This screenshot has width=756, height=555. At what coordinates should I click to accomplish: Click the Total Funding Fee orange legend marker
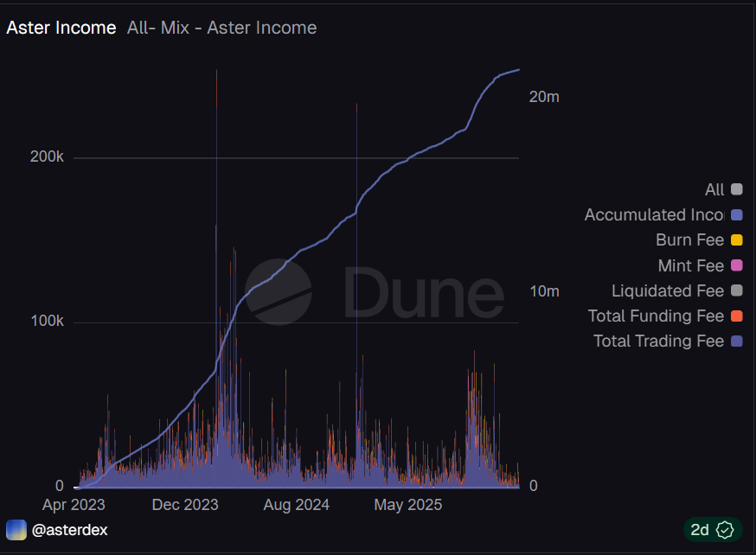(737, 316)
